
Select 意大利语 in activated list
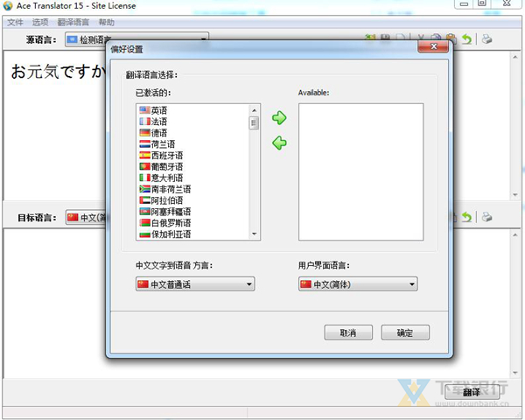193,178
